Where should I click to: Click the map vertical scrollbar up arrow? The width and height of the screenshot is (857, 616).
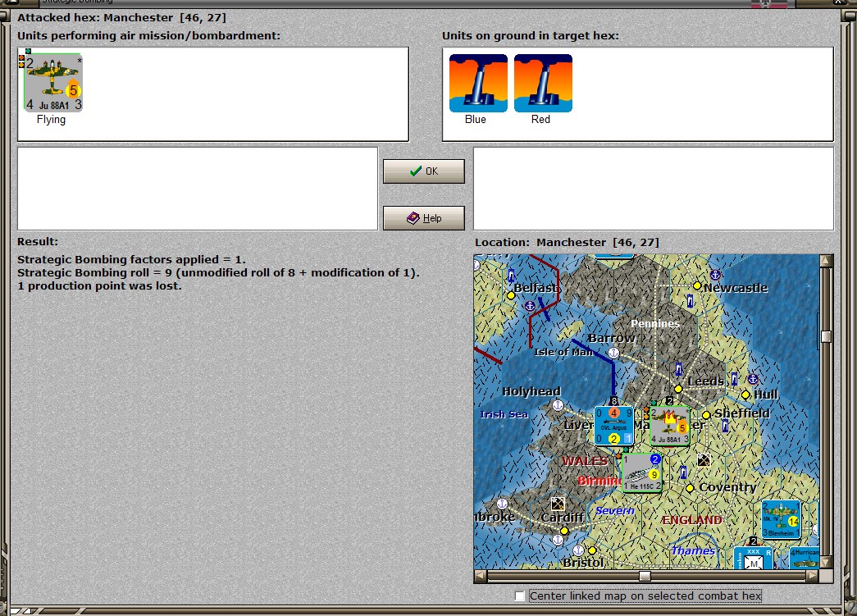pos(826,261)
